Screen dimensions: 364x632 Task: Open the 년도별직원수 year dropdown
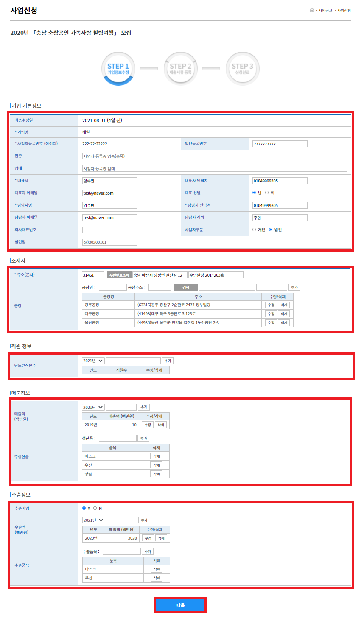click(x=93, y=361)
